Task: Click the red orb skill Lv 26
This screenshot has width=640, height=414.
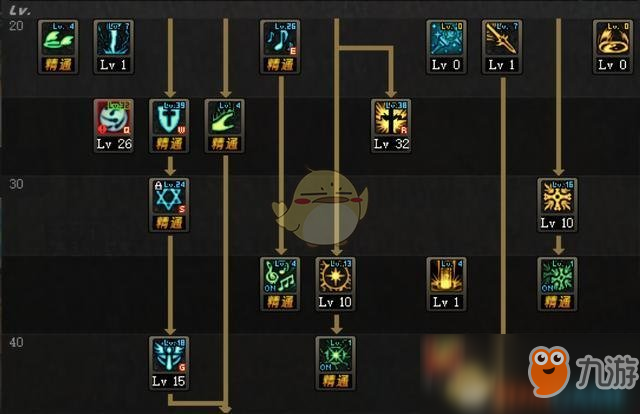Action: pyautogui.click(x=114, y=126)
